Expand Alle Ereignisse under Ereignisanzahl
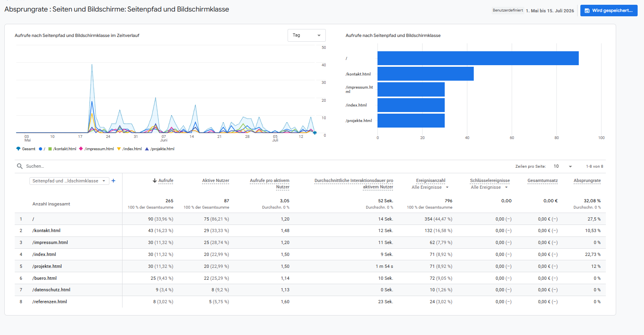This screenshot has width=644, height=335. [430, 188]
